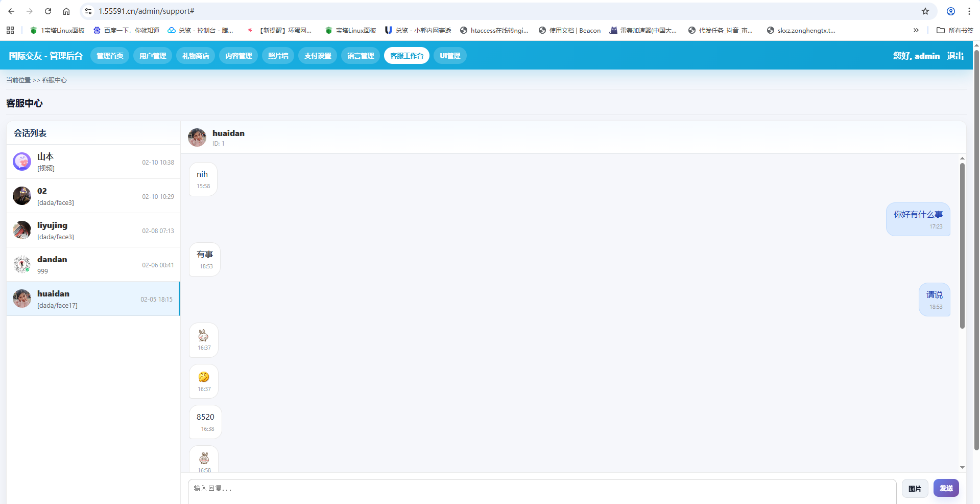Go to the 支付设置 tab
Viewport: 980px width, 504px height.
coord(318,56)
